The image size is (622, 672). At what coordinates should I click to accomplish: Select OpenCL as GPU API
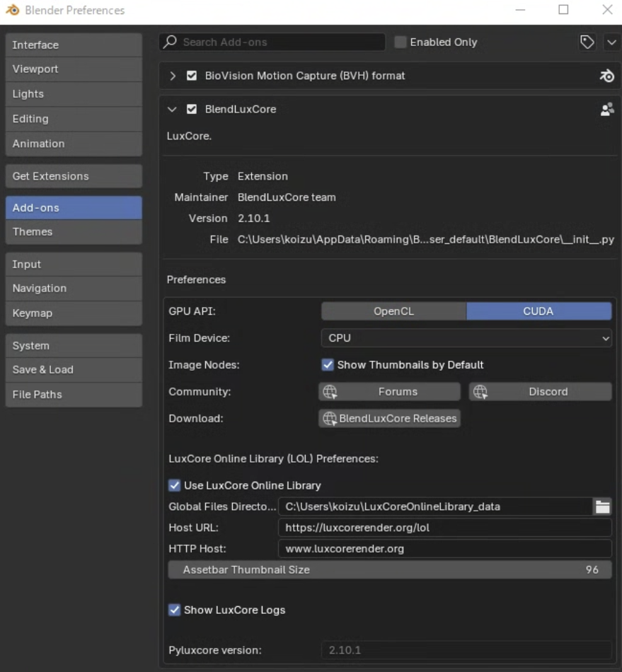pyautogui.click(x=393, y=311)
